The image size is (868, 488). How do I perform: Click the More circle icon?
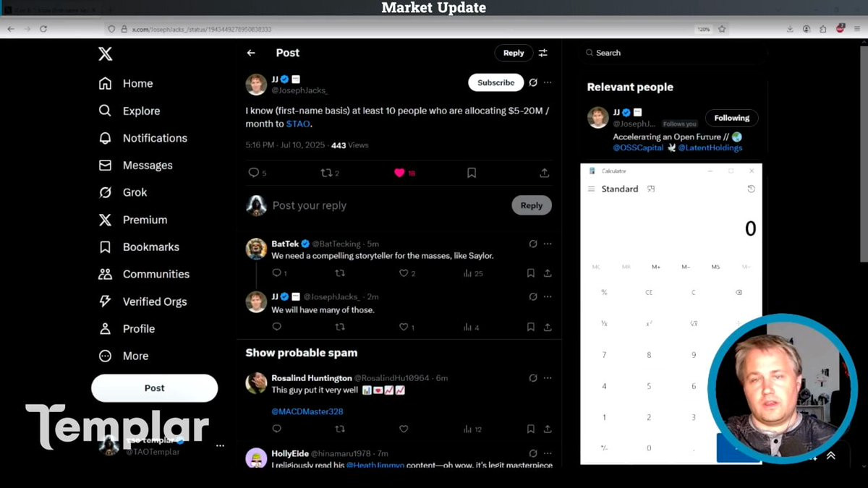coord(105,356)
